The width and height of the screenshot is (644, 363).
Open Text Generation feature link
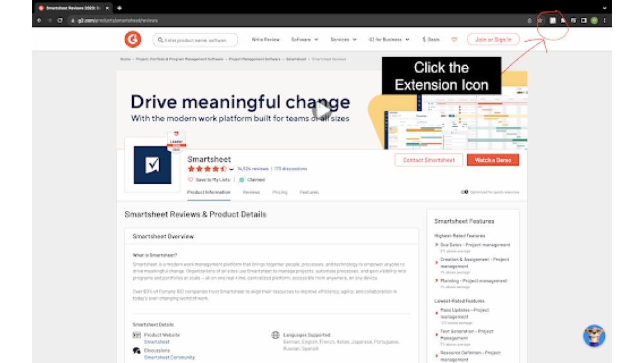click(466, 335)
